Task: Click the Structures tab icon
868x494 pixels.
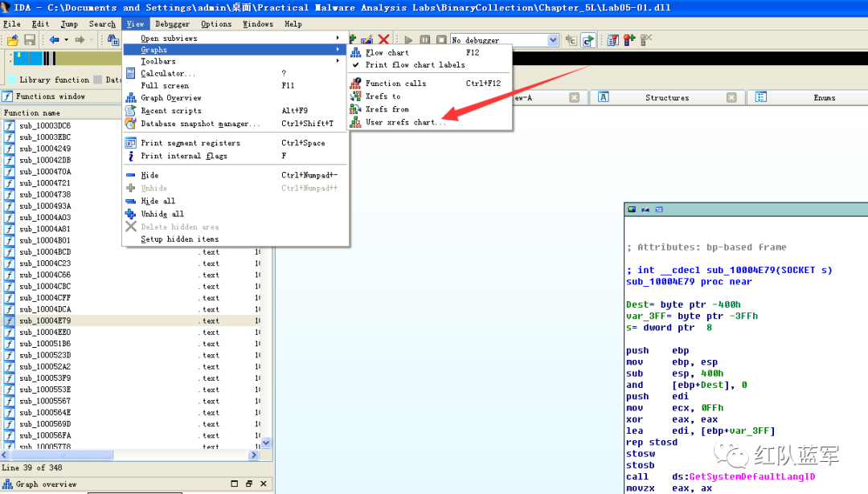Action: click(604, 97)
